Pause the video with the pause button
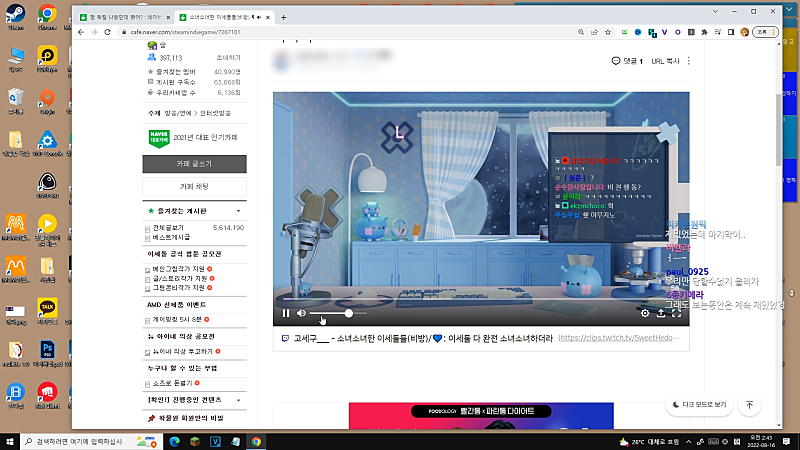The image size is (800, 450). pyautogui.click(x=286, y=313)
